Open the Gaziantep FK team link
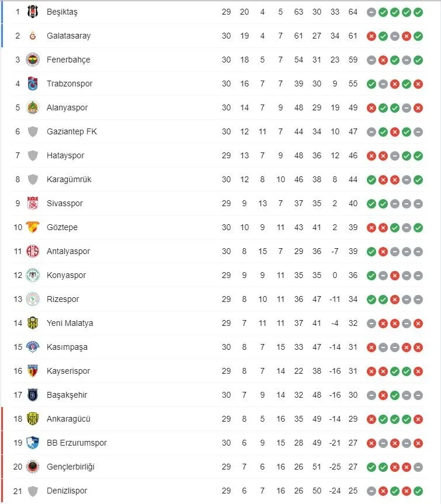The image size is (441, 504). [x=72, y=131]
